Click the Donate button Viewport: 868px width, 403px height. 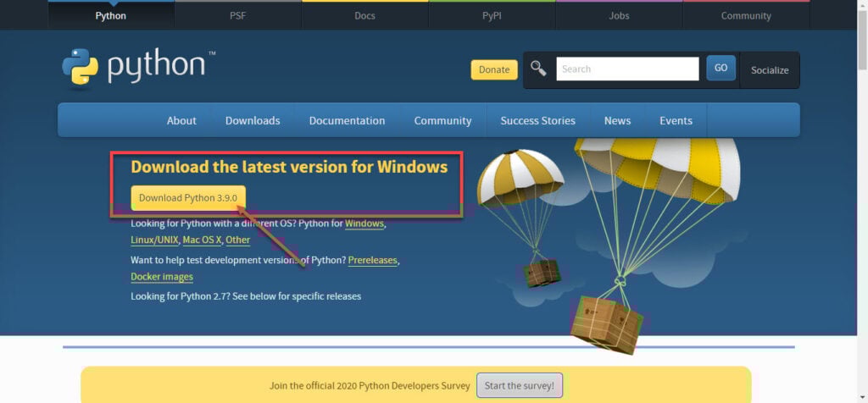(x=494, y=69)
